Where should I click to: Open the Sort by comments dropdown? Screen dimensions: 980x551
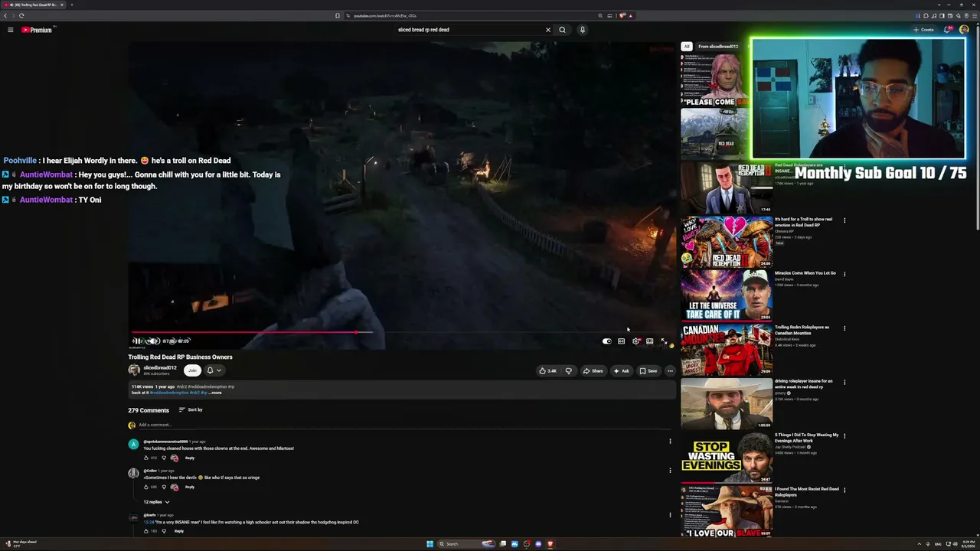click(x=191, y=410)
